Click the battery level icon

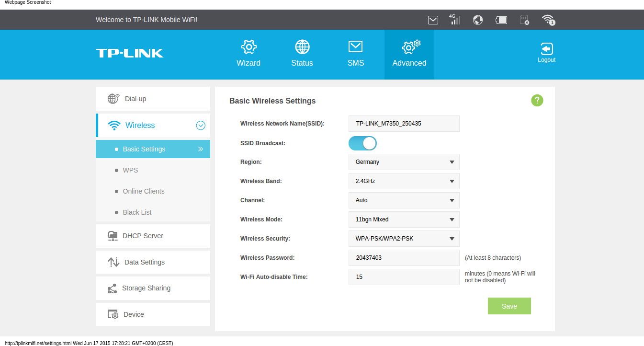501,20
